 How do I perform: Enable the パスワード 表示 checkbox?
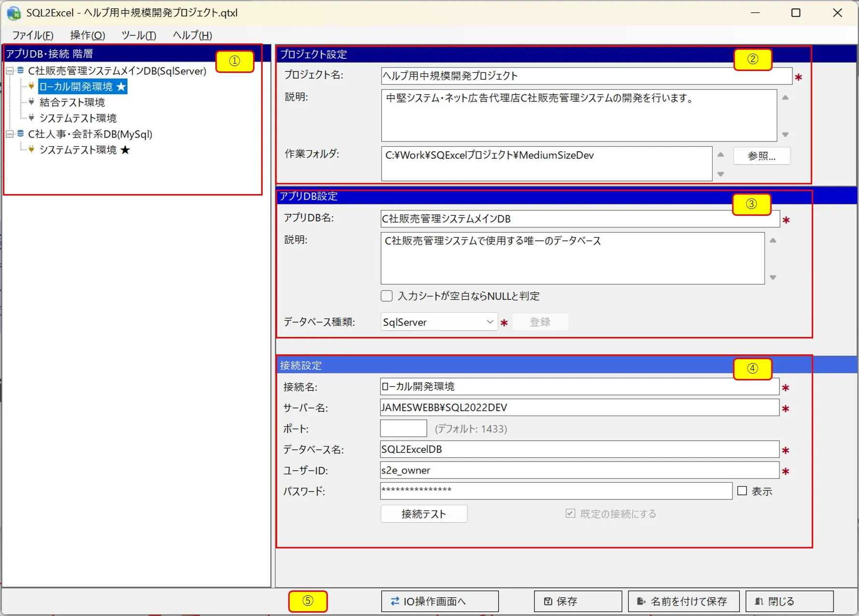click(742, 491)
